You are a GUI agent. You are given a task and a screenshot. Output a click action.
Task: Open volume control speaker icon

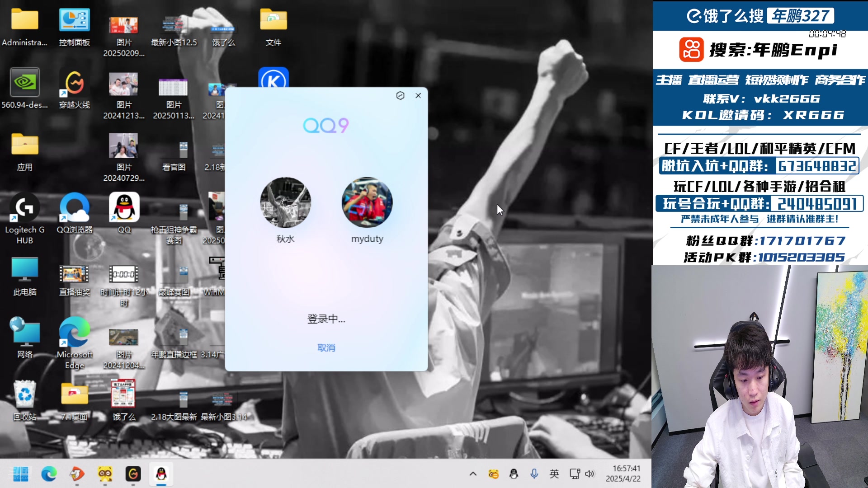click(590, 474)
